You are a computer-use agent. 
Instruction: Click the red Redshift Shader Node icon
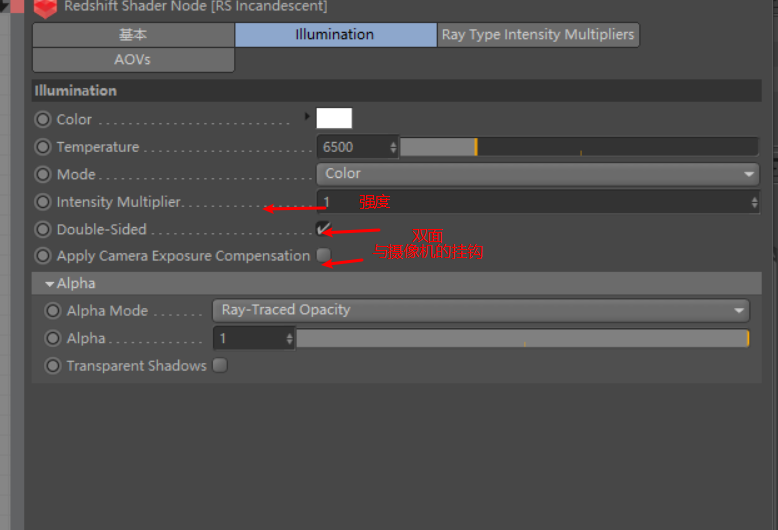coord(45,7)
